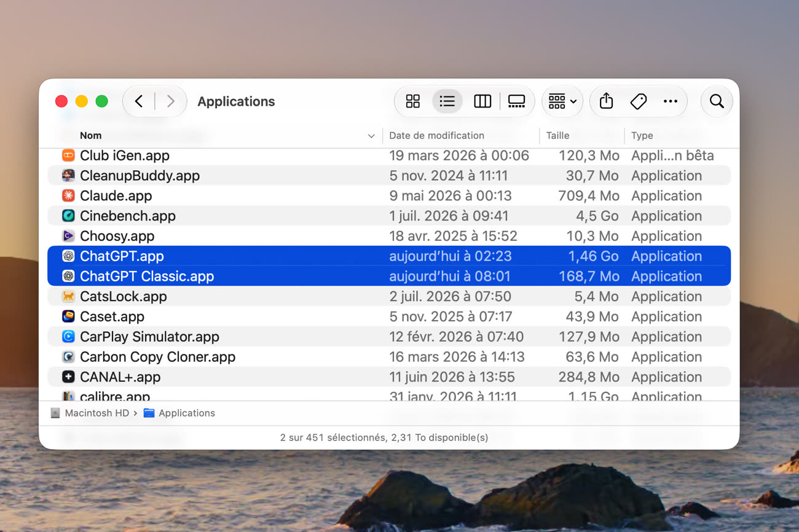
Task: Open the group-by options dropdown
Action: 562,101
